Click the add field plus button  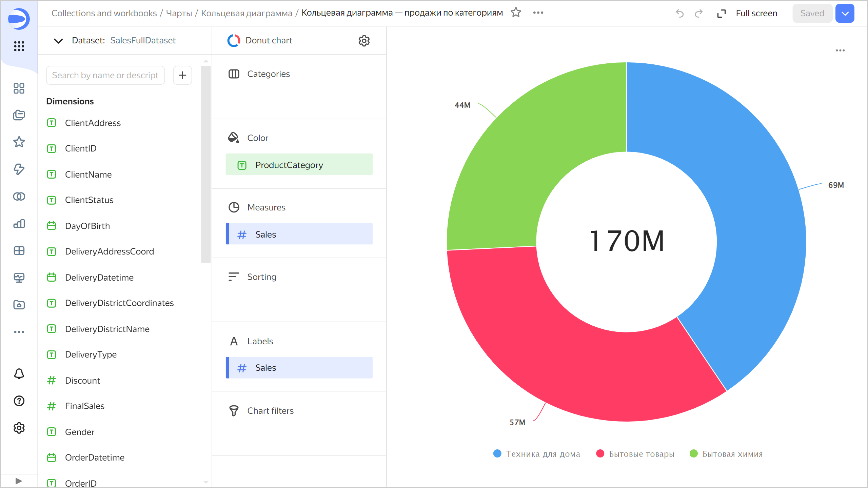point(182,75)
